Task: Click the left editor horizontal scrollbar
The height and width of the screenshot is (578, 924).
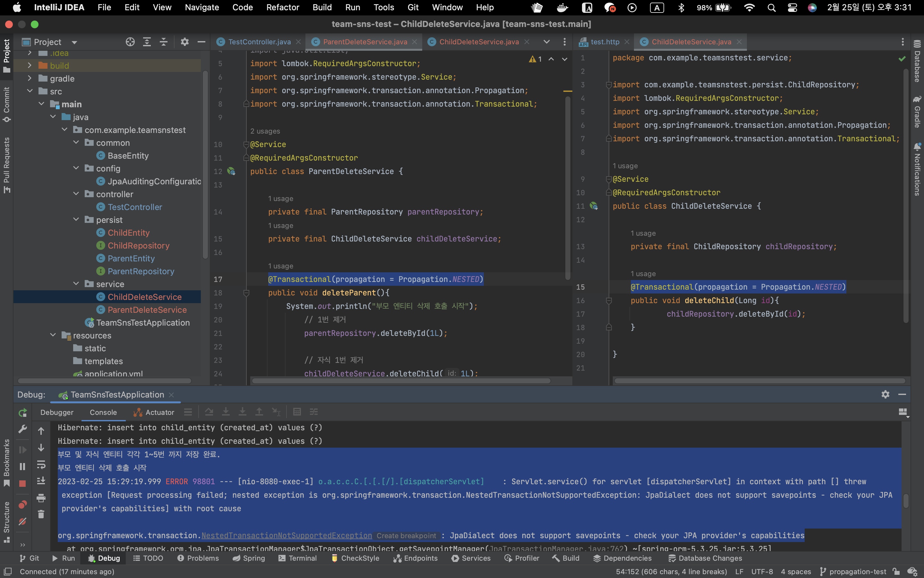Action: coord(401,381)
